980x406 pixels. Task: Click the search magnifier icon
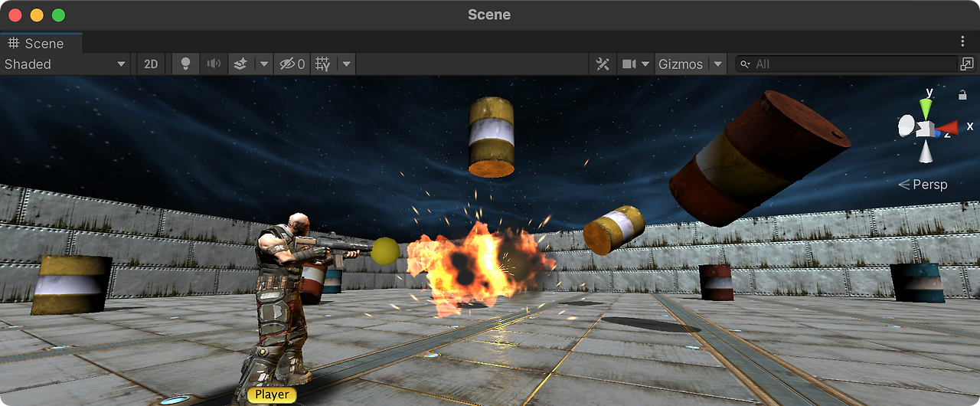(744, 64)
